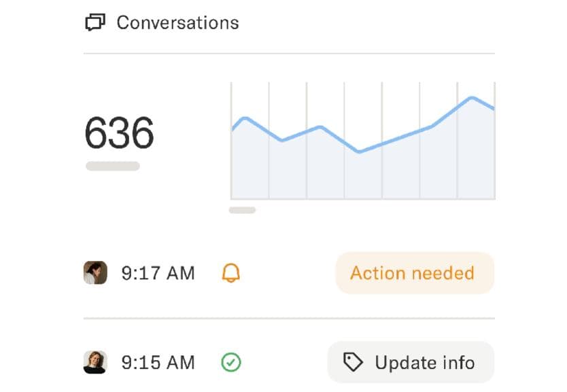Click the Update info button label

(424, 363)
